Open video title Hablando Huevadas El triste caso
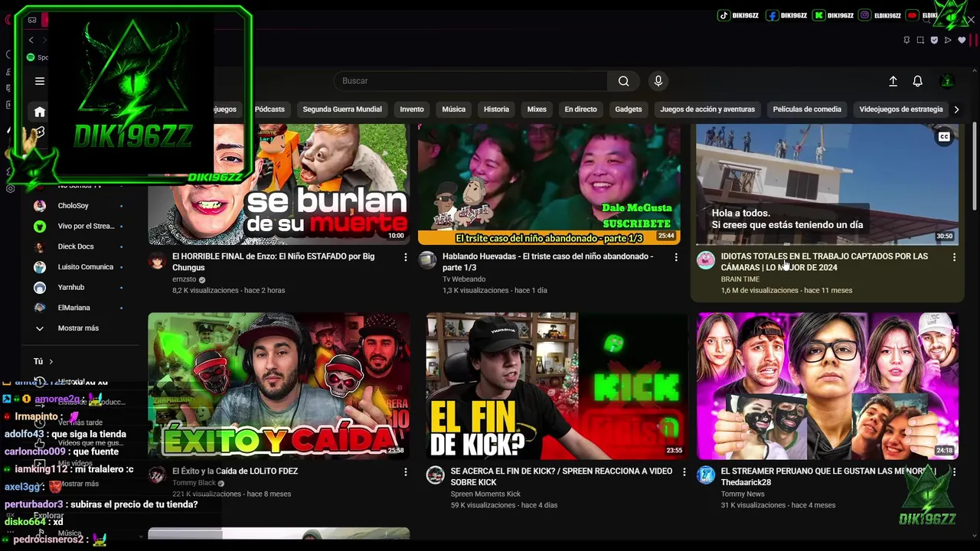 (x=547, y=262)
